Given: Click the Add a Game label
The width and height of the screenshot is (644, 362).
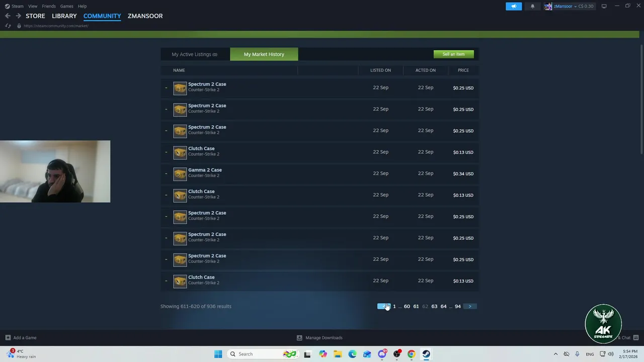Looking at the screenshot, I should point(25,338).
